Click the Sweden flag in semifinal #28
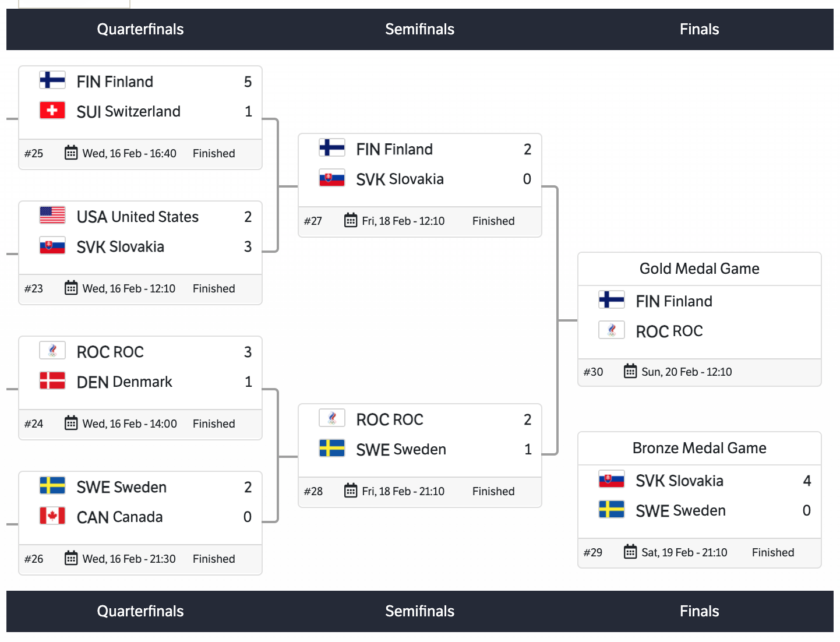840x642 pixels. [x=332, y=448]
